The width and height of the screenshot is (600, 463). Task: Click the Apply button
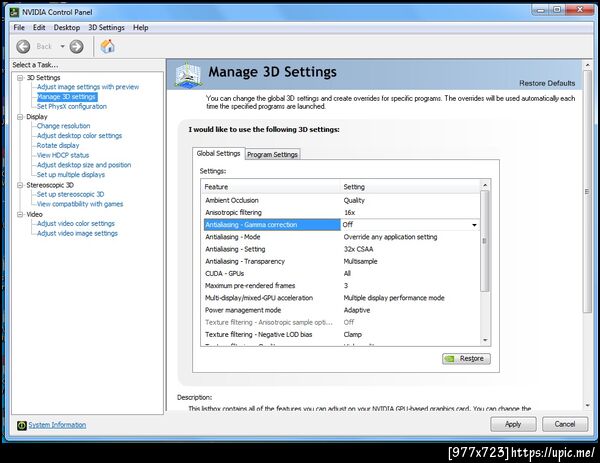pos(513,424)
